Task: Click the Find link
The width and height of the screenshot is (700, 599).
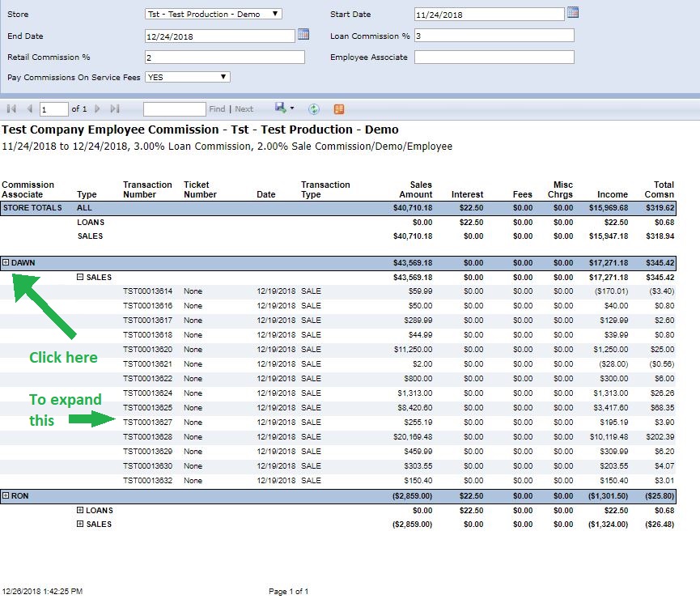Action: tap(217, 109)
